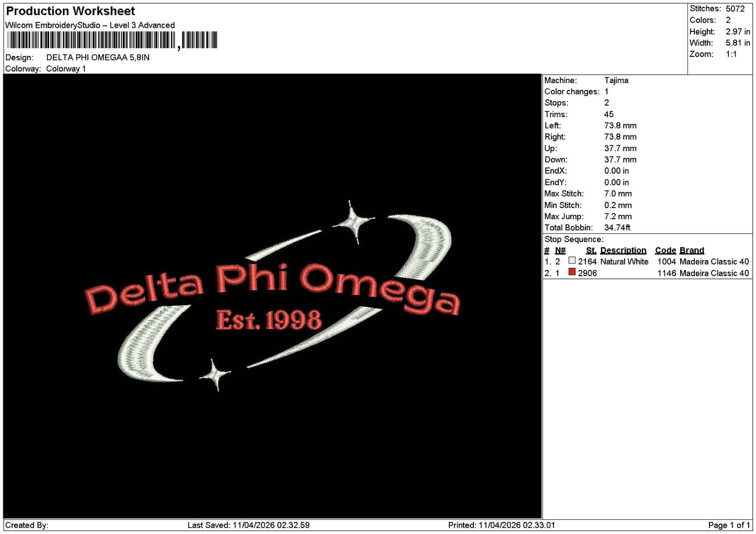Image resolution: width=756 pixels, height=534 pixels.
Task: Click the Min Stitch value 0.2 mm
Action: [x=618, y=206]
